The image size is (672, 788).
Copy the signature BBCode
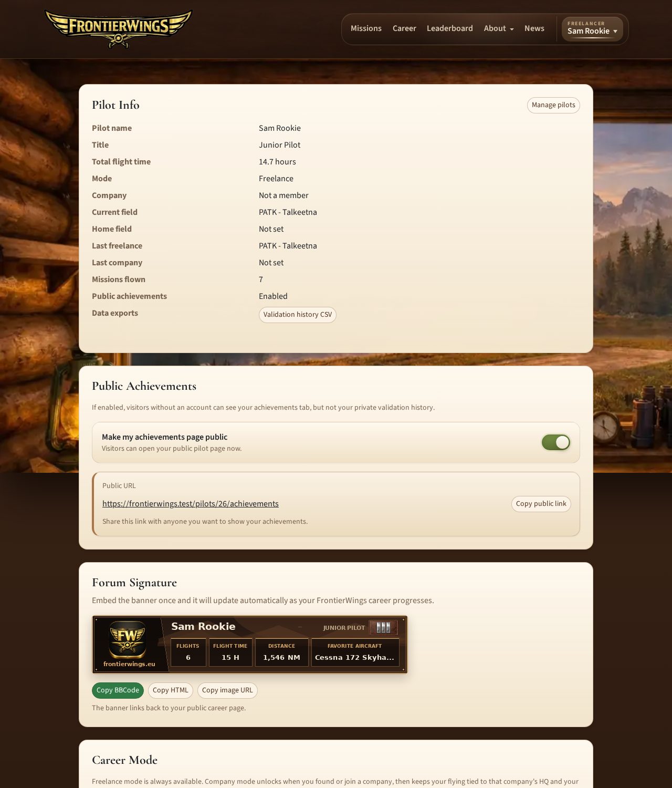(118, 690)
